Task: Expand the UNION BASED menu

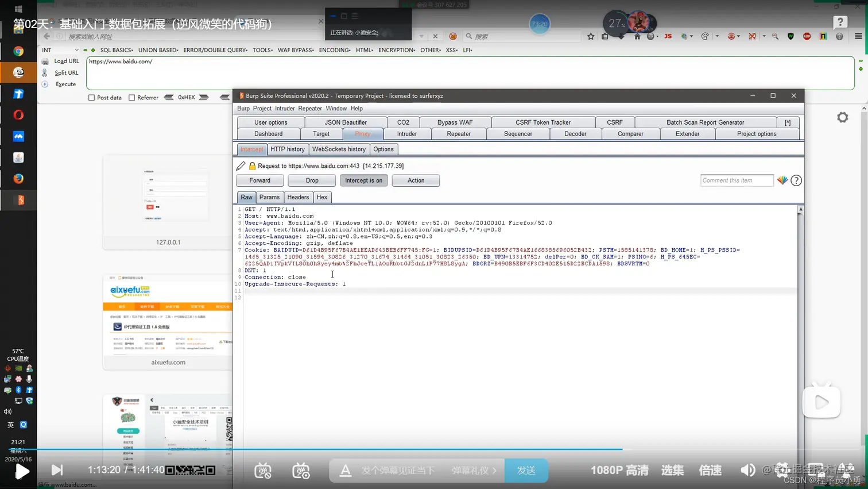Action: point(158,50)
